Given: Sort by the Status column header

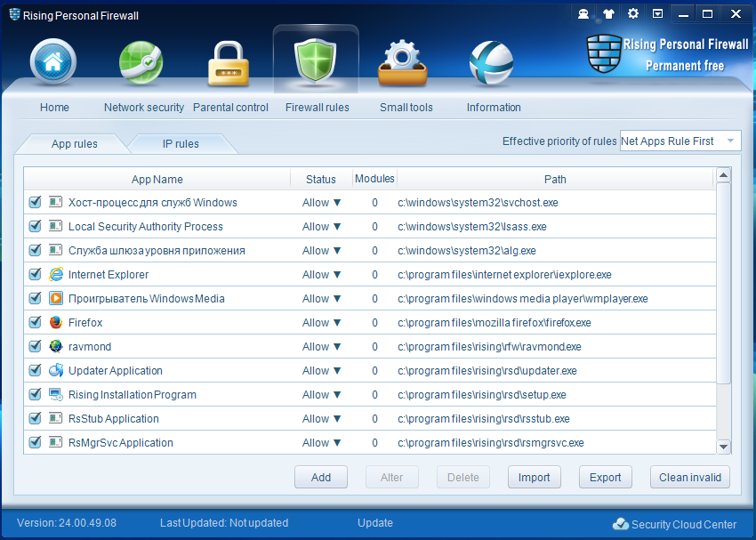Looking at the screenshot, I should [321, 180].
